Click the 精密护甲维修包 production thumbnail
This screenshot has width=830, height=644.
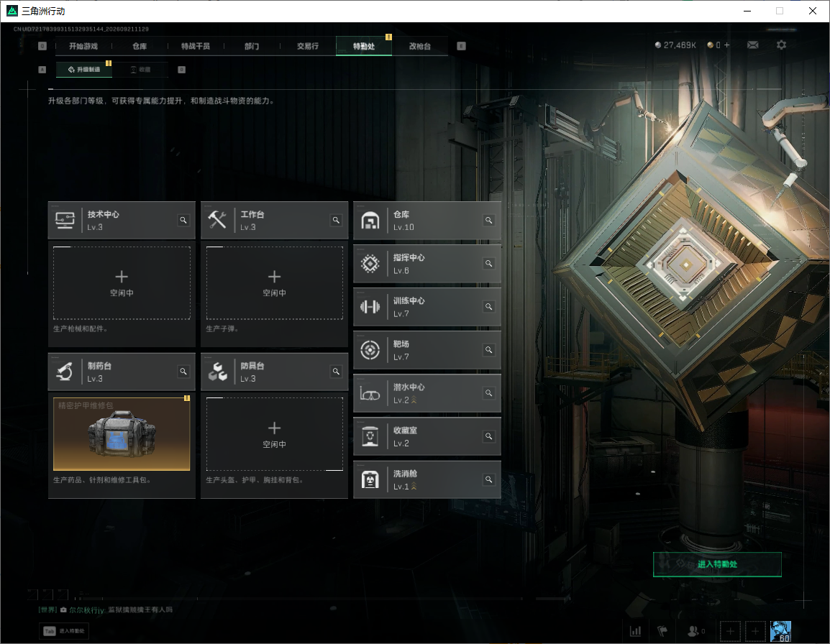122,434
